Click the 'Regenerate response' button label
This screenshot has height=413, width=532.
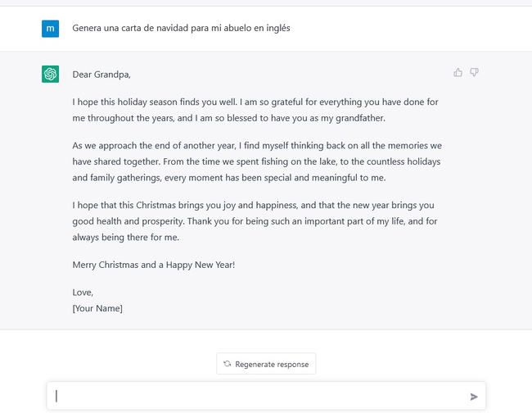(x=272, y=365)
